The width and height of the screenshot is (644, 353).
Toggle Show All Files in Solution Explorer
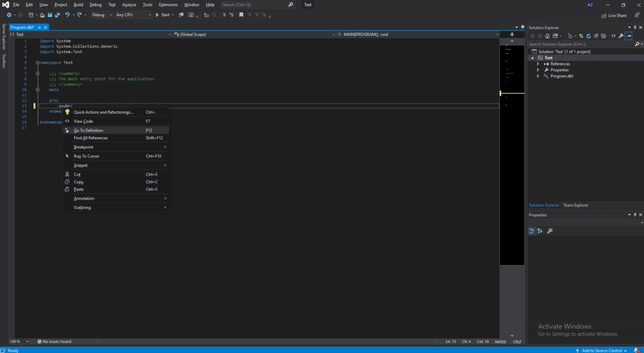[x=602, y=36]
